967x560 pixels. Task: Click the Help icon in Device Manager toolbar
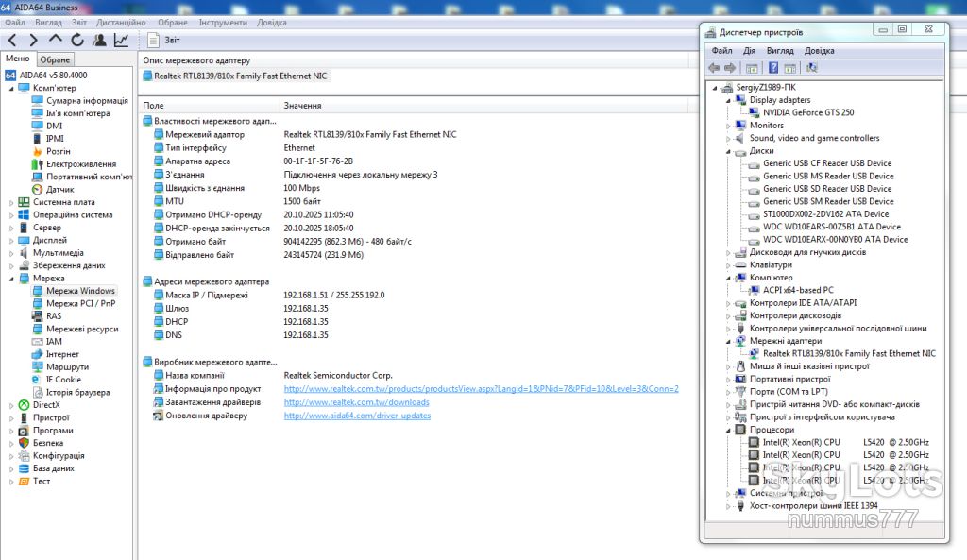[x=772, y=68]
